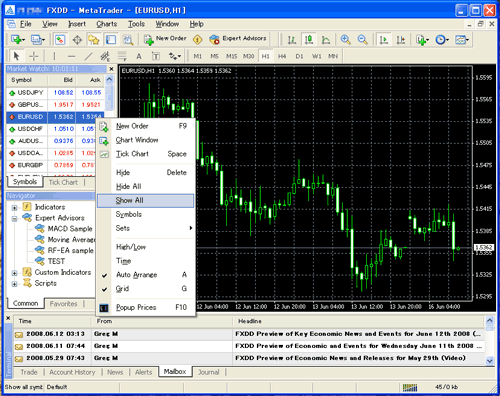Select the Fibonacci Retracement tool

click(122, 56)
